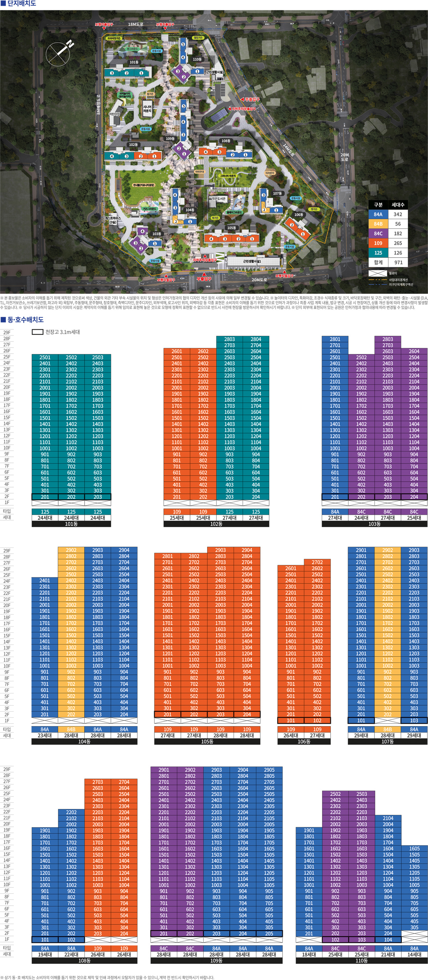This screenshot has height=980, width=428.
Task: Click the 합계 971 total value in legend
Action: (x=398, y=262)
